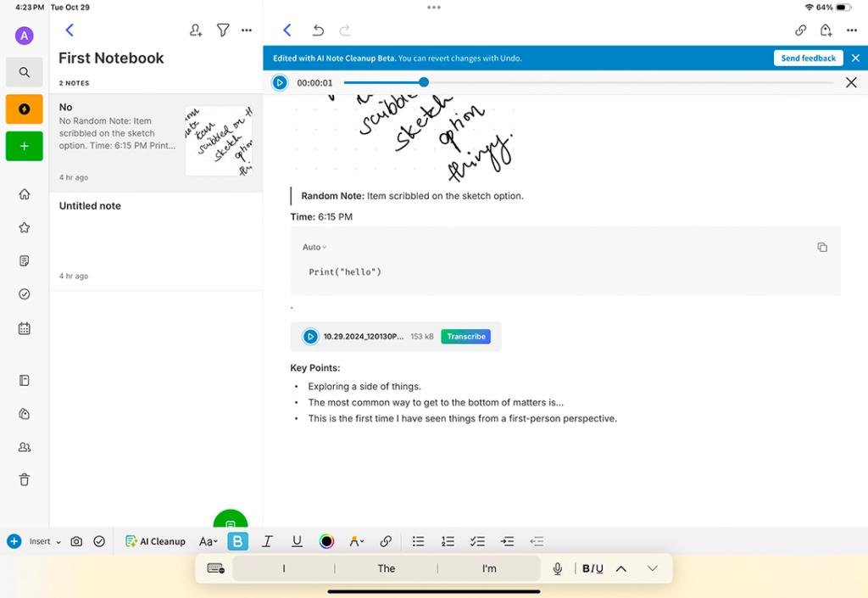Enable italic formatting
Screen dimensions: 868x598
click(267, 541)
